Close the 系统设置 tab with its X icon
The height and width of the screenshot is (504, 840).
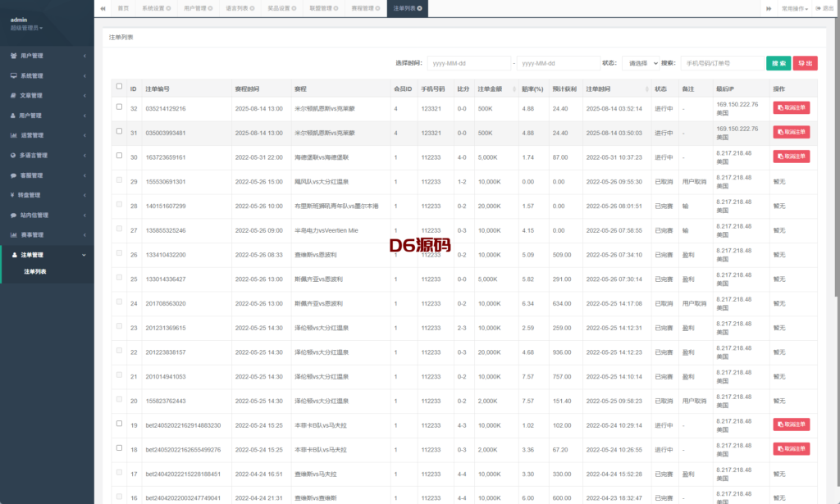pyautogui.click(x=169, y=8)
